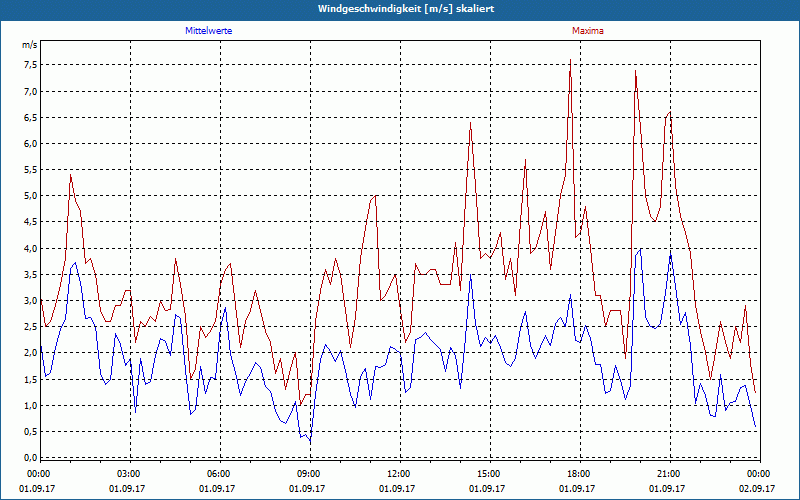Screen dimensions: 800x500
Task: Select the 5,0 y-axis value
Action: [x=30, y=195]
